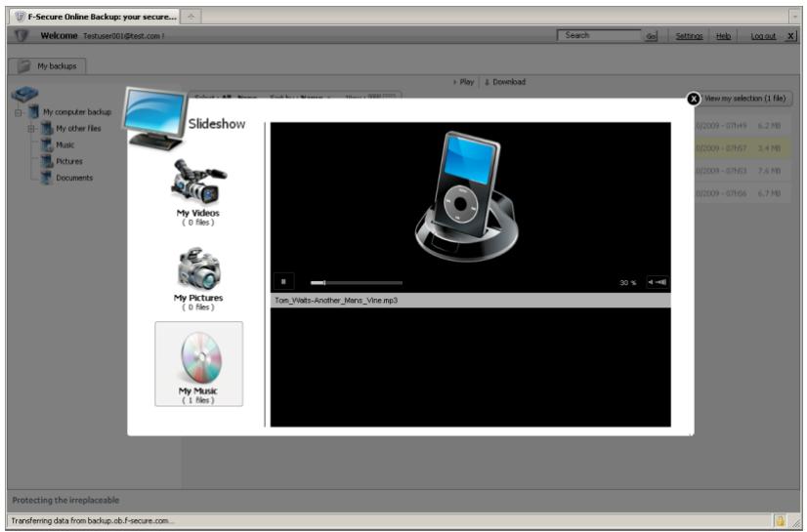Click the Pictures folder icon
The image size is (807, 532).
pyautogui.click(x=47, y=161)
